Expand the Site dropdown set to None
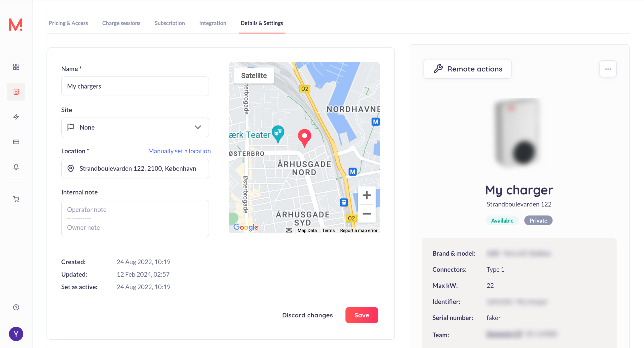 [x=135, y=127]
